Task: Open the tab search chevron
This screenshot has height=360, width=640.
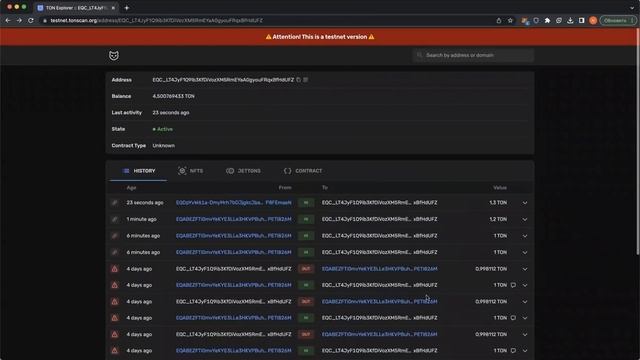Action: [632, 8]
